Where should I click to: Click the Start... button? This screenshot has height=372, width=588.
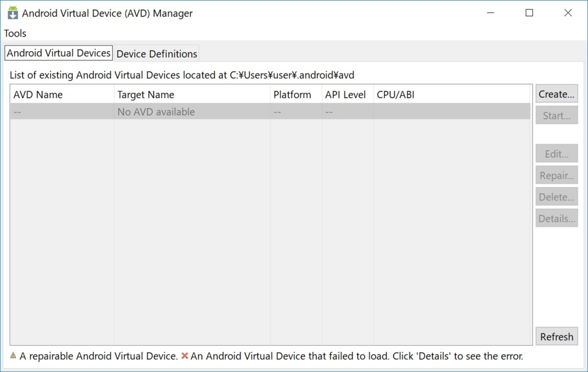click(x=556, y=115)
